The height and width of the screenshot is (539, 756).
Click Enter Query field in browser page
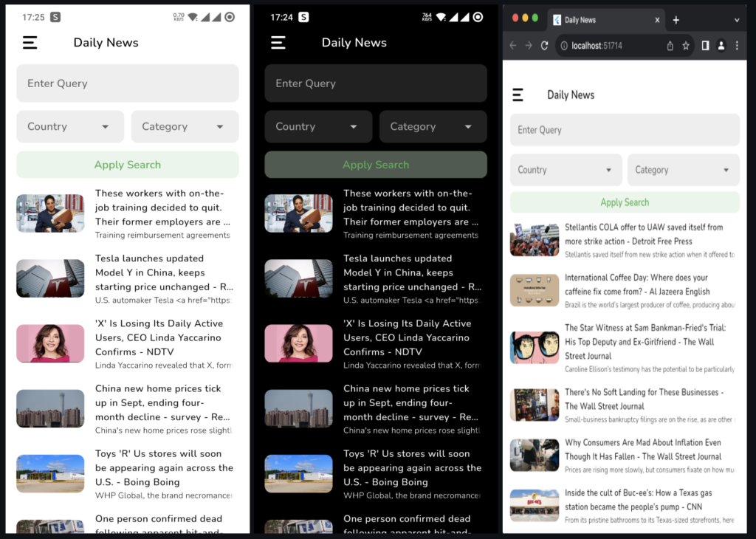point(625,130)
